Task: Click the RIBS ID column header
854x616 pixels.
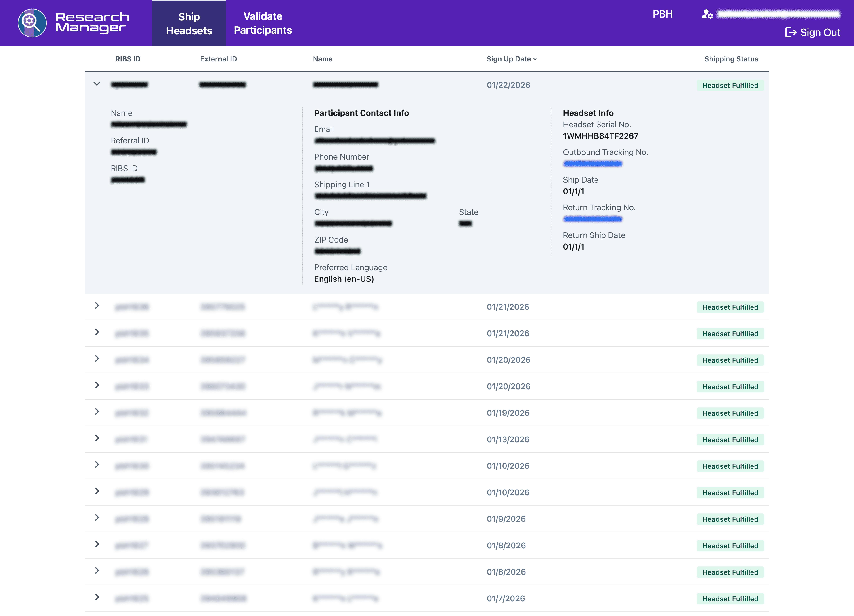Action: [x=128, y=59]
